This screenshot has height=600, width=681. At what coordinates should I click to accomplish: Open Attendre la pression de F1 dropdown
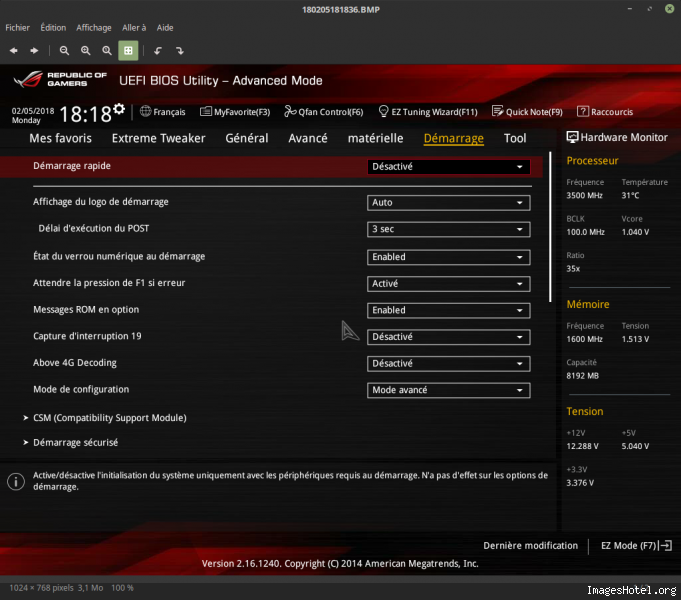point(448,284)
